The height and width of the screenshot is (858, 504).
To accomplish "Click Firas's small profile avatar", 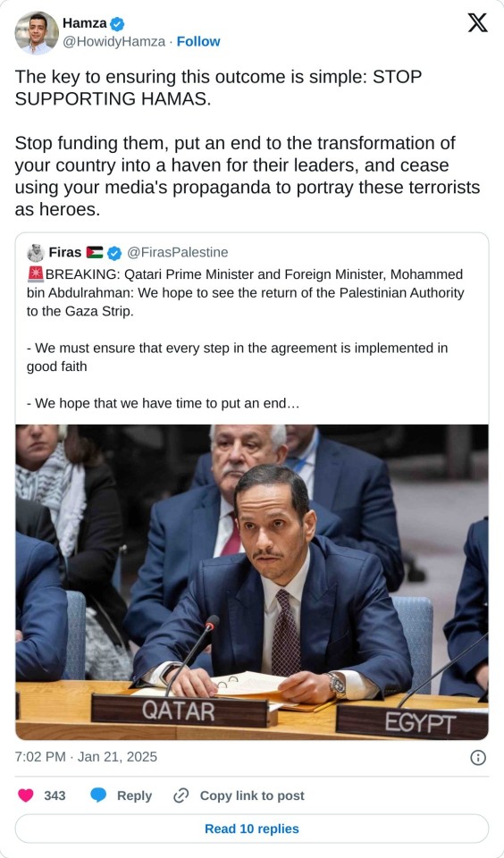I will click(36, 252).
